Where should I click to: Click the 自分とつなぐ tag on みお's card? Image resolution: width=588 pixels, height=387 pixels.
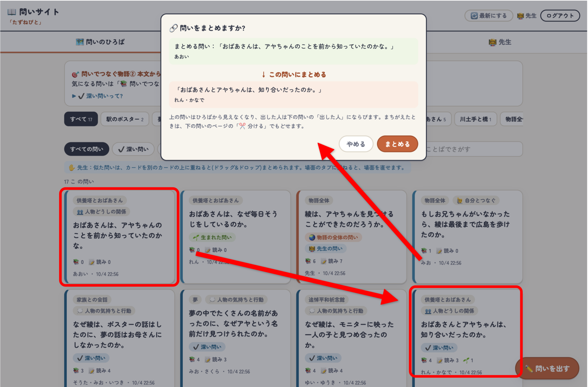[x=476, y=201]
